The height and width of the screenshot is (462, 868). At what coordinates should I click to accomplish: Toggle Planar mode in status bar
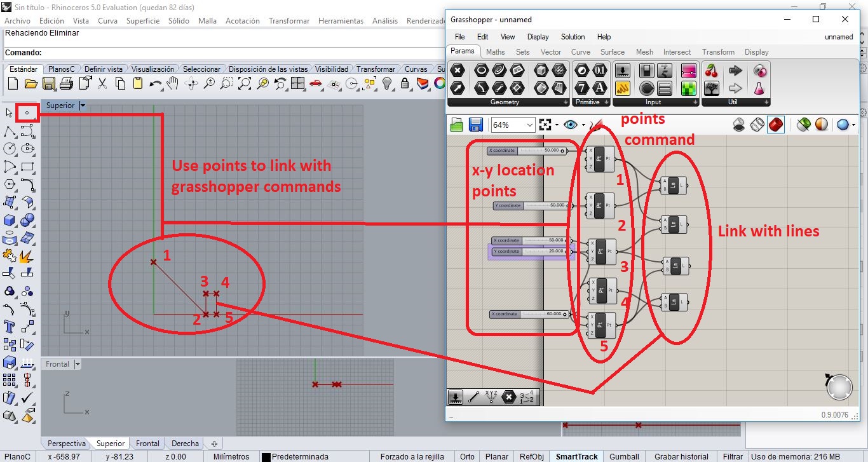coord(497,456)
